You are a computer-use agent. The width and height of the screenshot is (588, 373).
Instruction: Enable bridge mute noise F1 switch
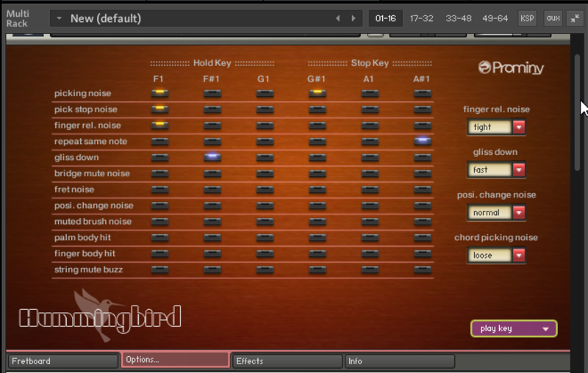tap(159, 173)
